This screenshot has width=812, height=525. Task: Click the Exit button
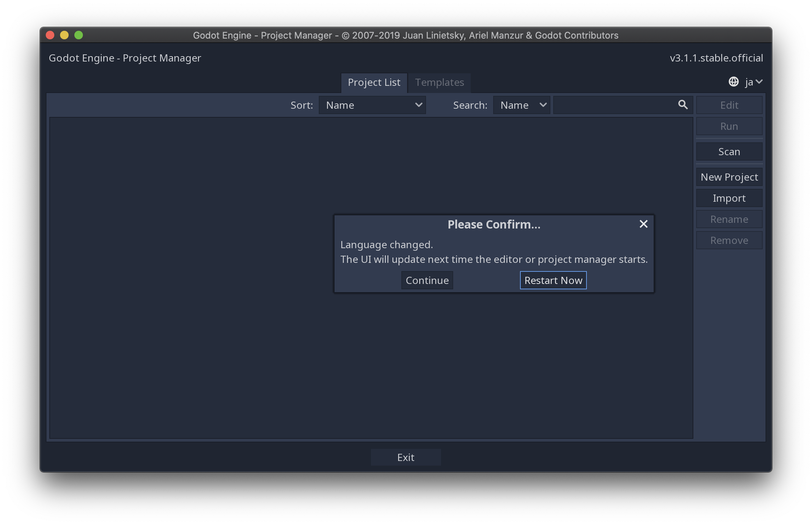click(x=406, y=457)
